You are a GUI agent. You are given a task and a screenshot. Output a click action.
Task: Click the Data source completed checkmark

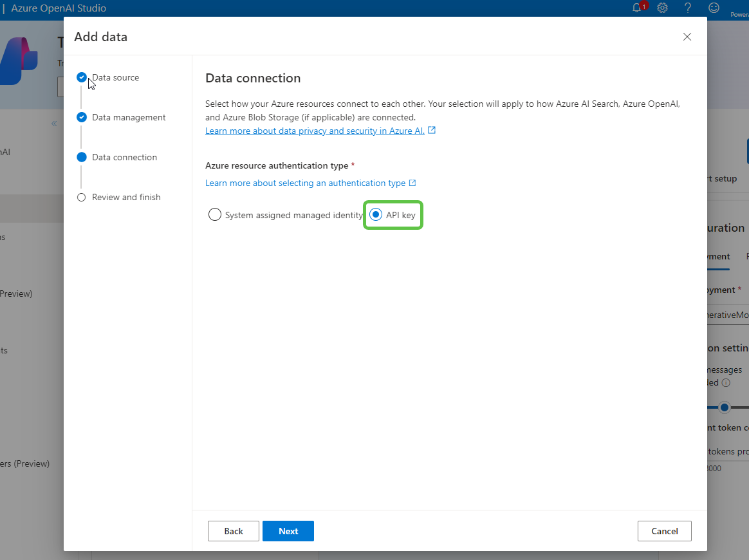point(81,77)
